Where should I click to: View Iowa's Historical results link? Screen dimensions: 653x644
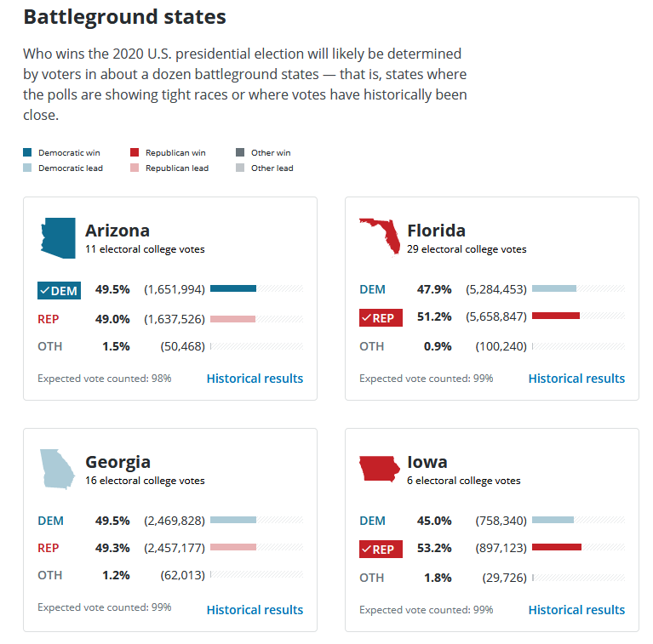tap(576, 610)
